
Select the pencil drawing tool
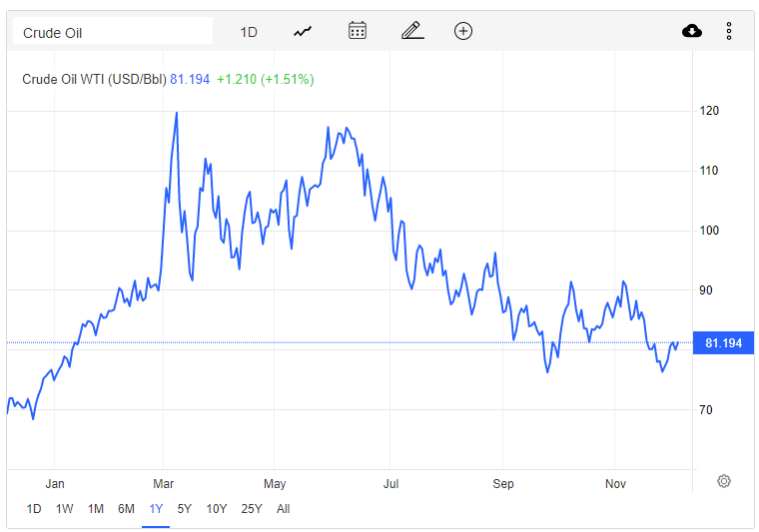tap(412, 31)
